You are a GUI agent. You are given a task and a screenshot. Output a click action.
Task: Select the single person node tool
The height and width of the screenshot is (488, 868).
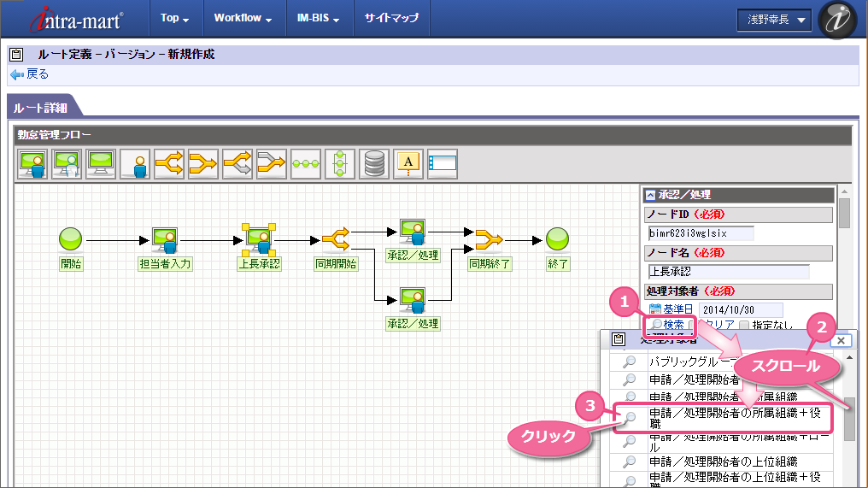(134, 164)
